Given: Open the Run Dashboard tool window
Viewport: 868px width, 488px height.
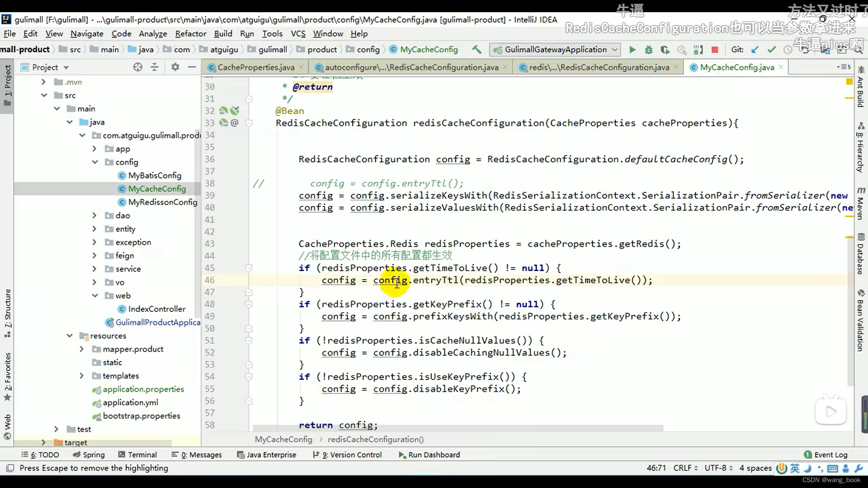Looking at the screenshot, I should [x=429, y=455].
